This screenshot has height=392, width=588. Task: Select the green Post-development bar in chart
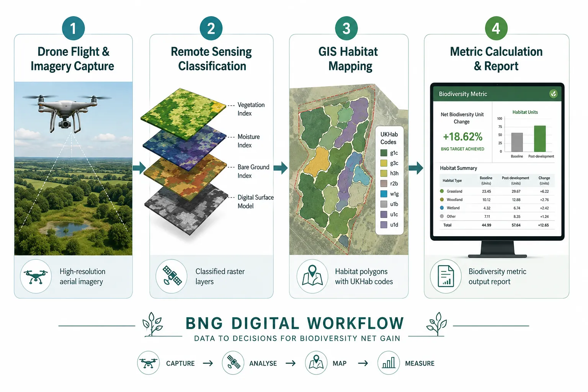coord(540,139)
